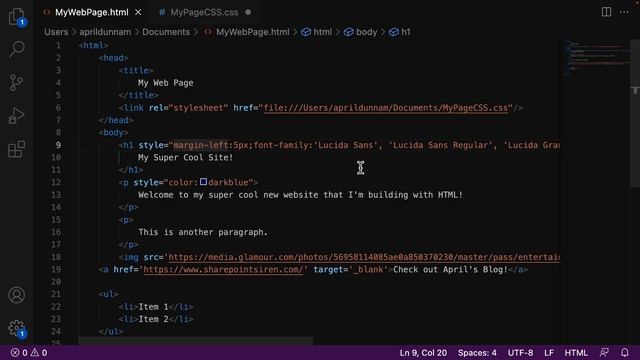Viewport: 640px width, 360px height.
Task: Split the editor to the right
Action: (607, 12)
